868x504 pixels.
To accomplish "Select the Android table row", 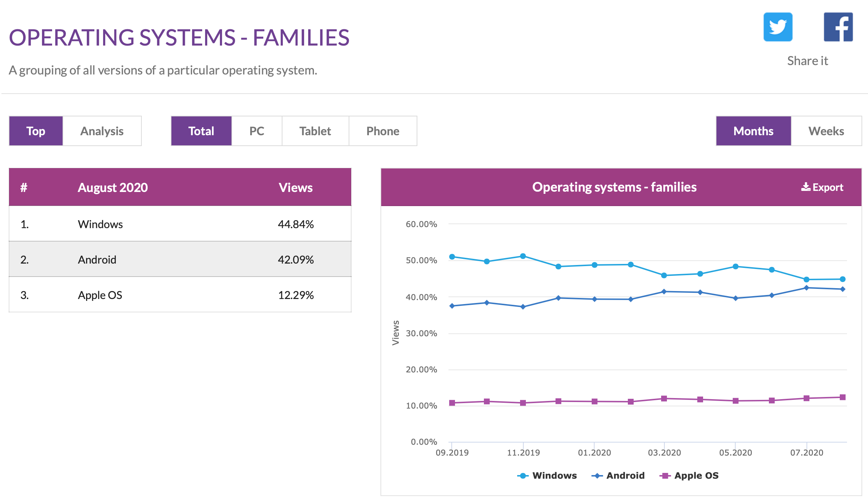I will 97,260.
